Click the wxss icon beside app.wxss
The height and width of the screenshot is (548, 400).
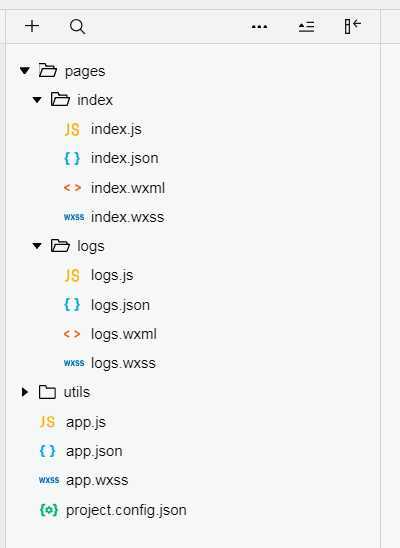pyautogui.click(x=49, y=480)
